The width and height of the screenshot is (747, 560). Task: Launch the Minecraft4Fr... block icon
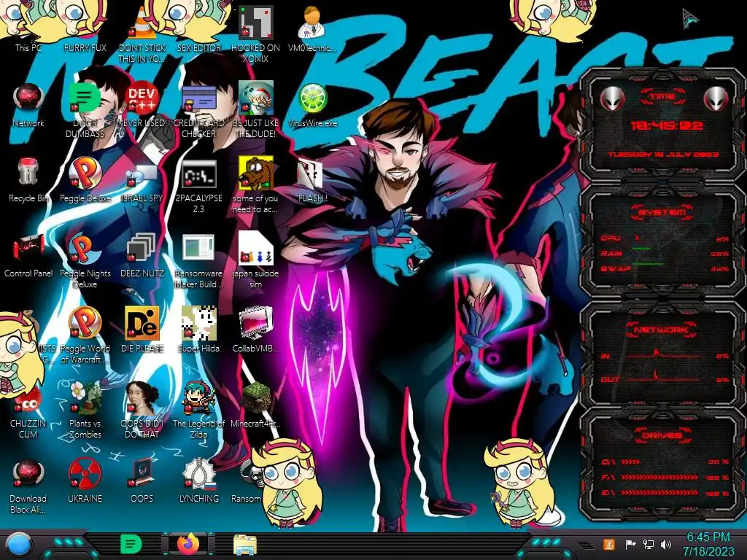click(256, 405)
